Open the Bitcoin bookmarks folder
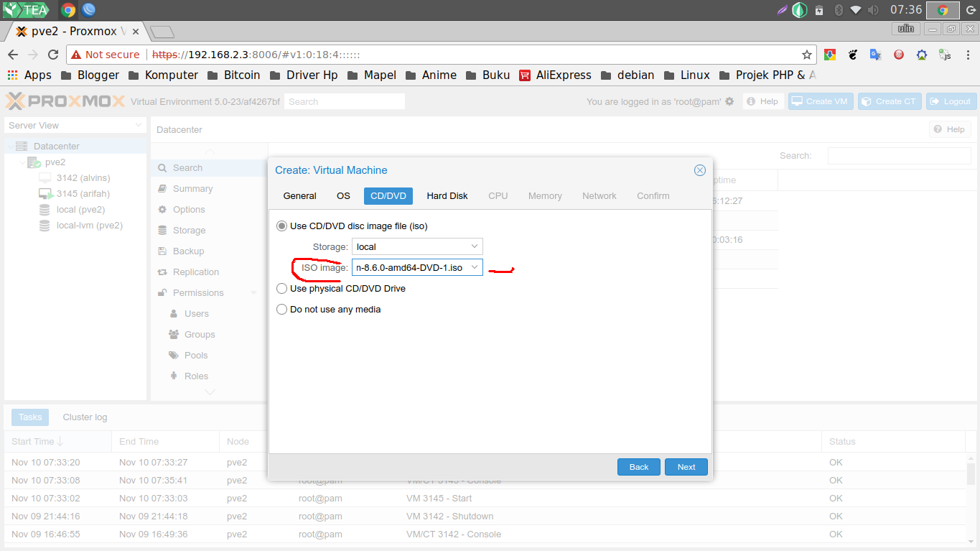Image resolution: width=980 pixels, height=551 pixels. 233,75
